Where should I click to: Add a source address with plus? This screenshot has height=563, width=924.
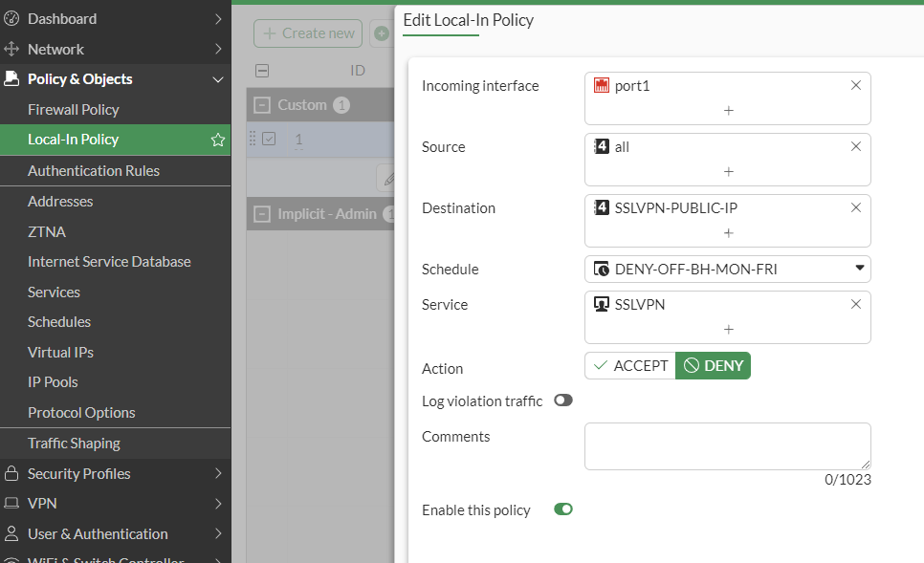728,172
